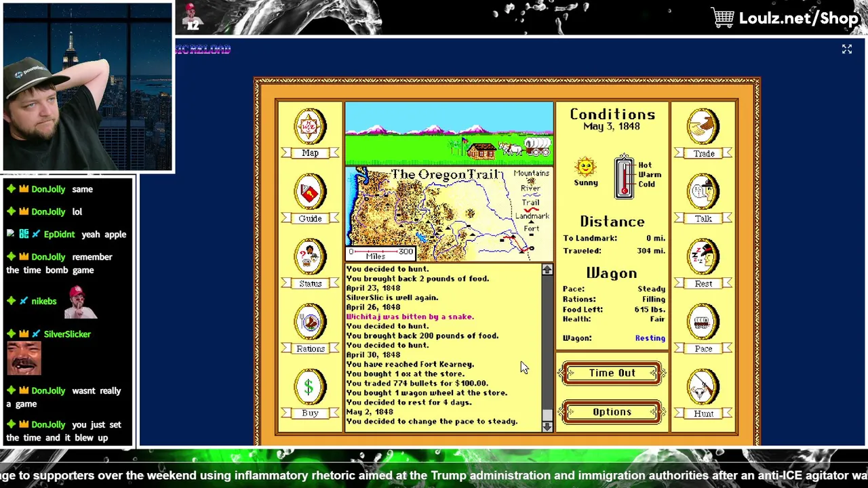Click the 'Resting' wagon status
The image size is (868, 488).
(x=650, y=338)
